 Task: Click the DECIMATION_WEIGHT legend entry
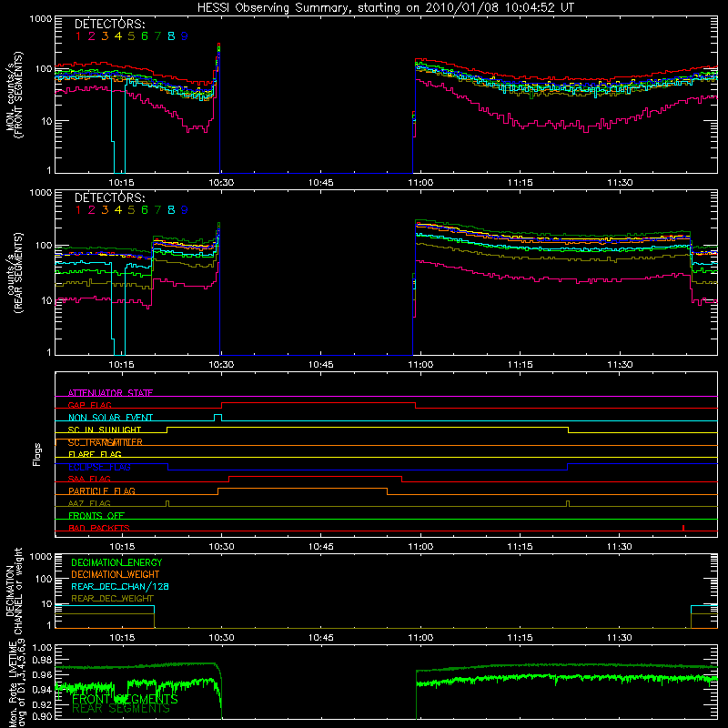(116, 575)
